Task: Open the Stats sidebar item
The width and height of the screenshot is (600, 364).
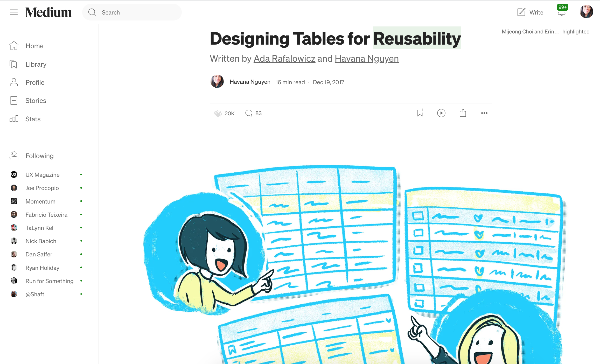Action: pyautogui.click(x=33, y=119)
